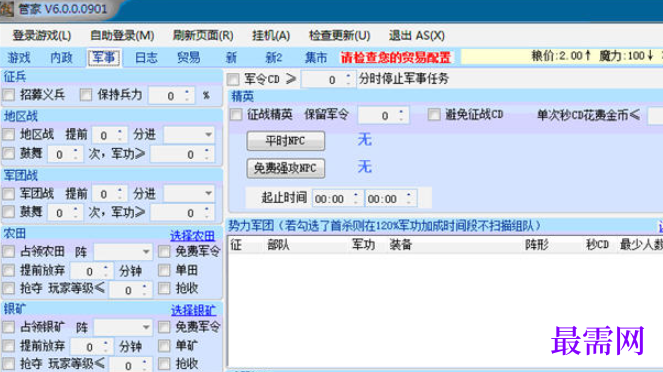
Task: Enable 地区战 checkbox
Action: click(9, 134)
